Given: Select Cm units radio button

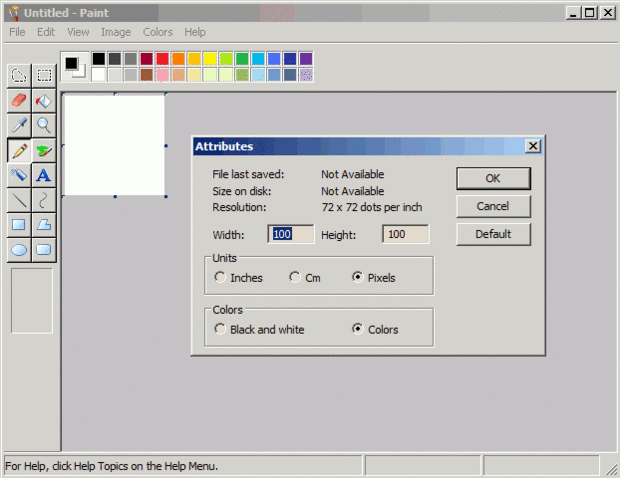Looking at the screenshot, I should 295,277.
